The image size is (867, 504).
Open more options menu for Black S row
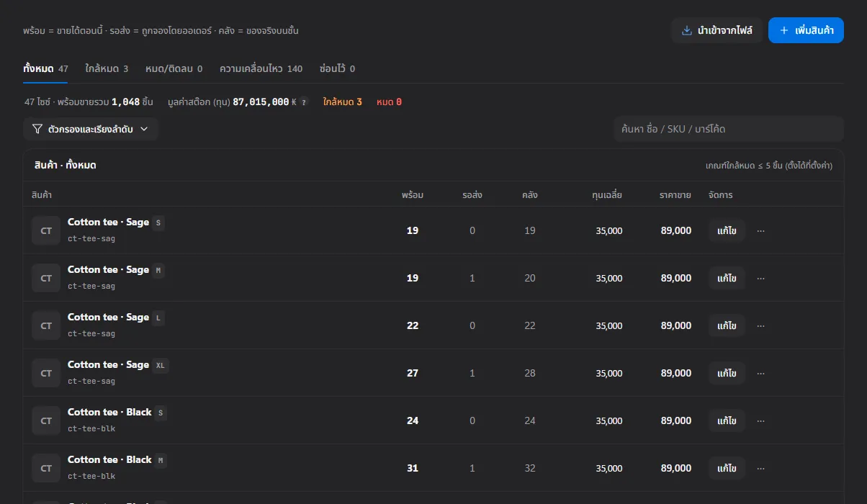pyautogui.click(x=761, y=421)
